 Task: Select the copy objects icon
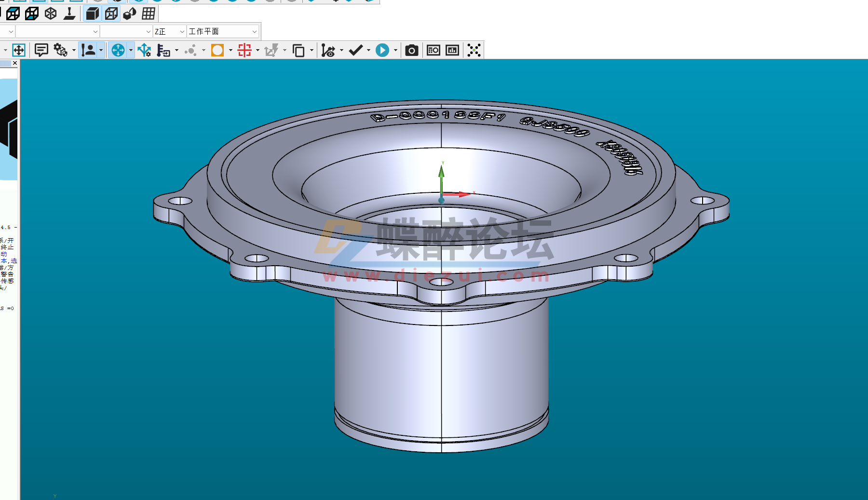click(x=299, y=50)
